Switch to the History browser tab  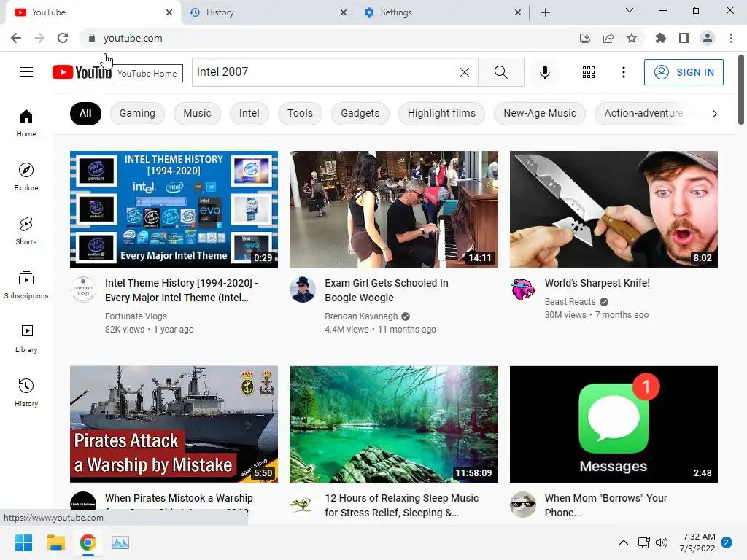click(267, 12)
